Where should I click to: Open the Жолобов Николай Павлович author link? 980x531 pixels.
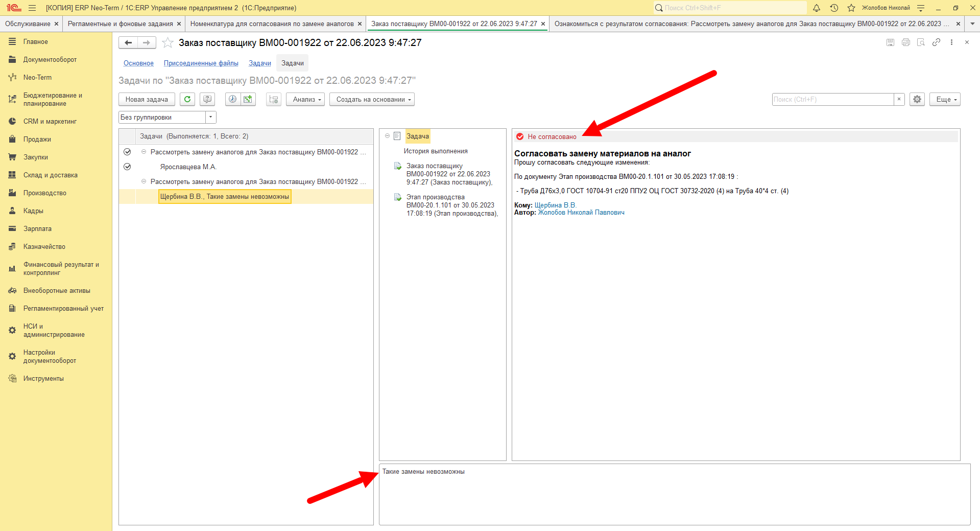pos(581,213)
